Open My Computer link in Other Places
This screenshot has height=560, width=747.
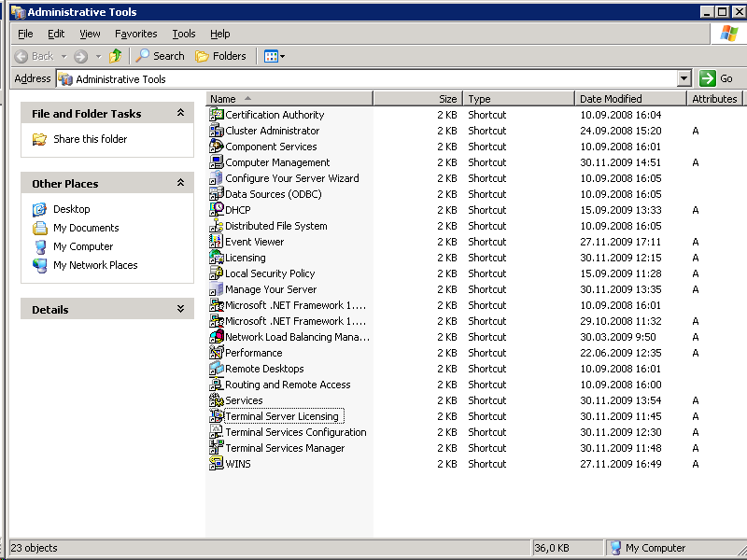[83, 246]
